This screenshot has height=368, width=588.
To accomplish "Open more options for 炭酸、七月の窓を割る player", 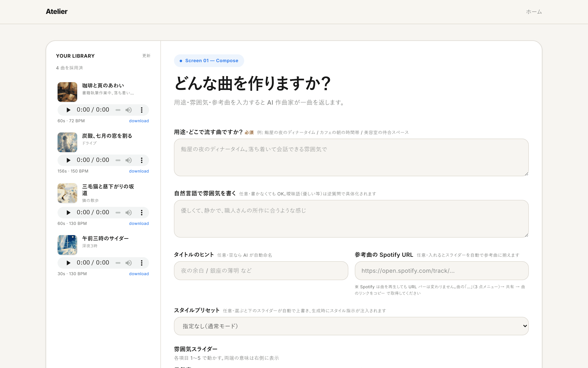I will tap(142, 160).
